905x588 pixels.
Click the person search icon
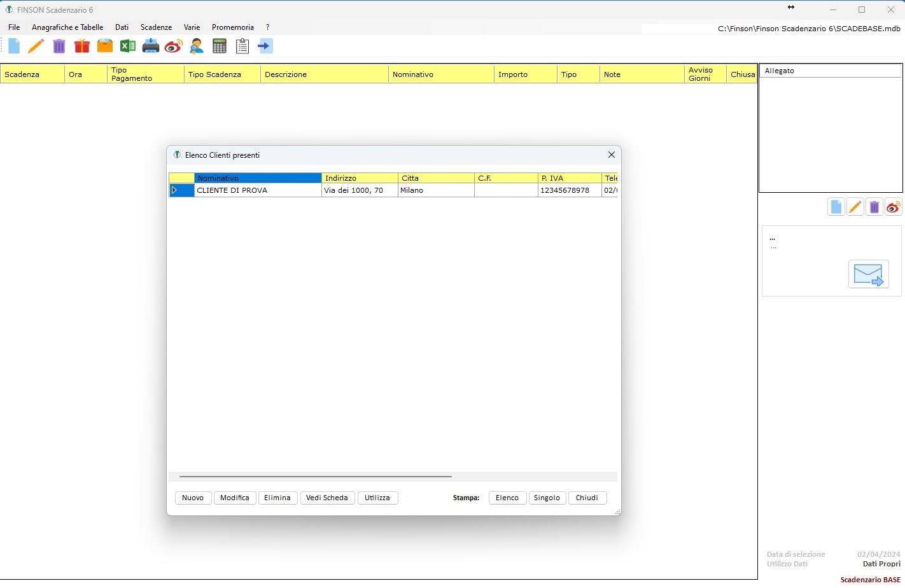point(197,46)
